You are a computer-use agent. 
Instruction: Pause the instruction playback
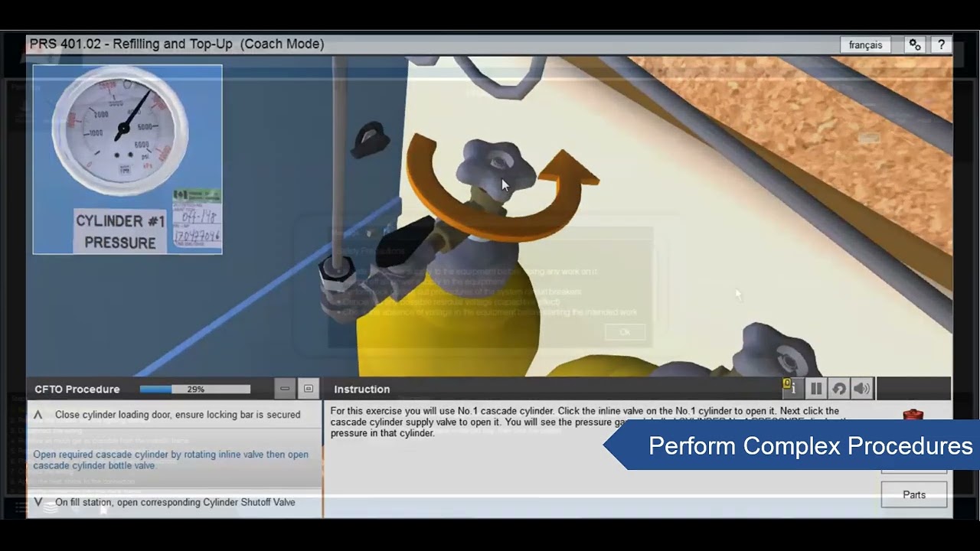(816, 389)
